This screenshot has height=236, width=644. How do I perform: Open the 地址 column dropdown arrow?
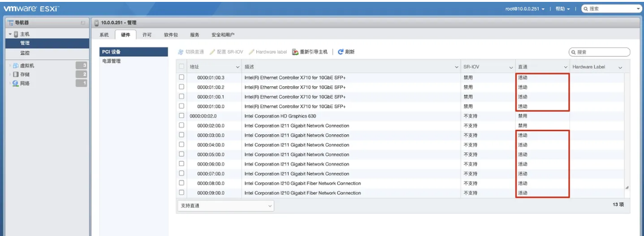point(238,67)
